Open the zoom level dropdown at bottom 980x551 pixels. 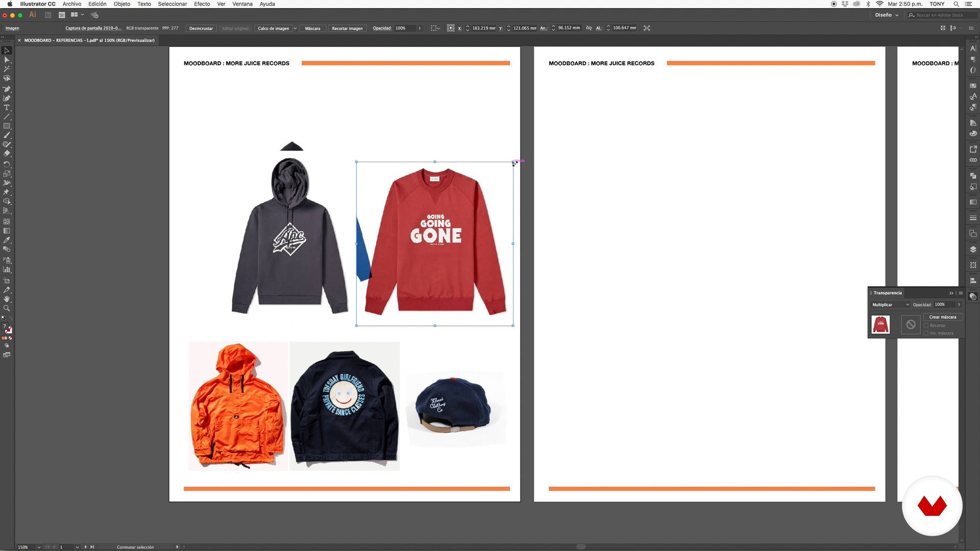(x=39, y=547)
